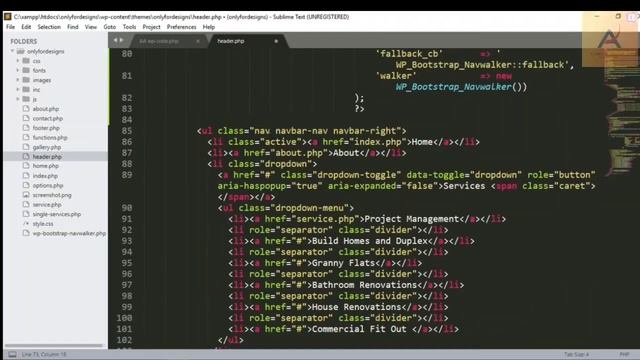Place cursor on 'Bathroom Renovations' in code
Viewport: 640px width, 360px height.
coord(364,285)
